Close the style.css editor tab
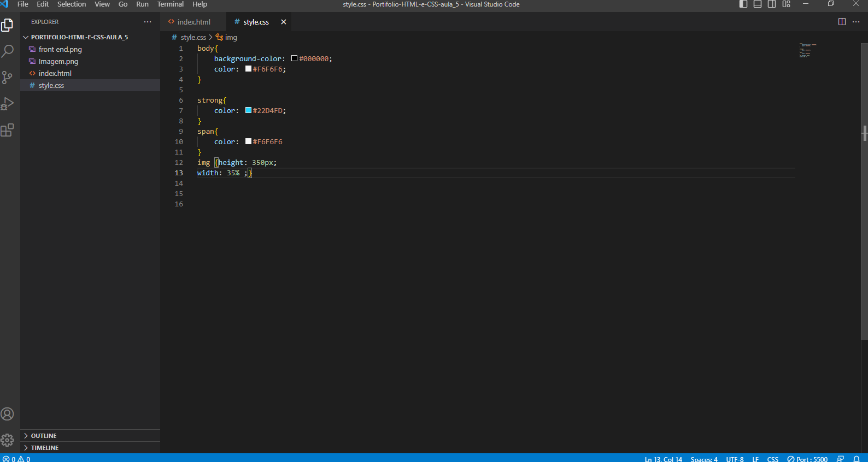Viewport: 868px width, 462px height. (284, 22)
